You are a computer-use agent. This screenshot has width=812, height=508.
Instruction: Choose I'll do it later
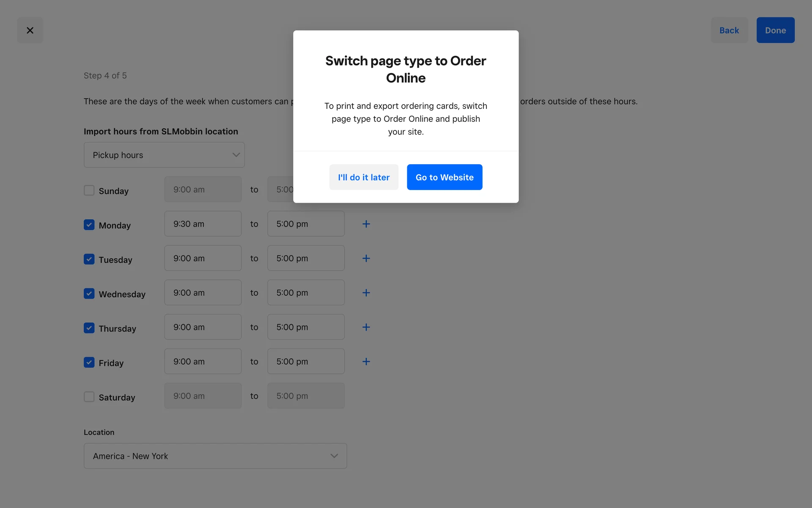(364, 177)
